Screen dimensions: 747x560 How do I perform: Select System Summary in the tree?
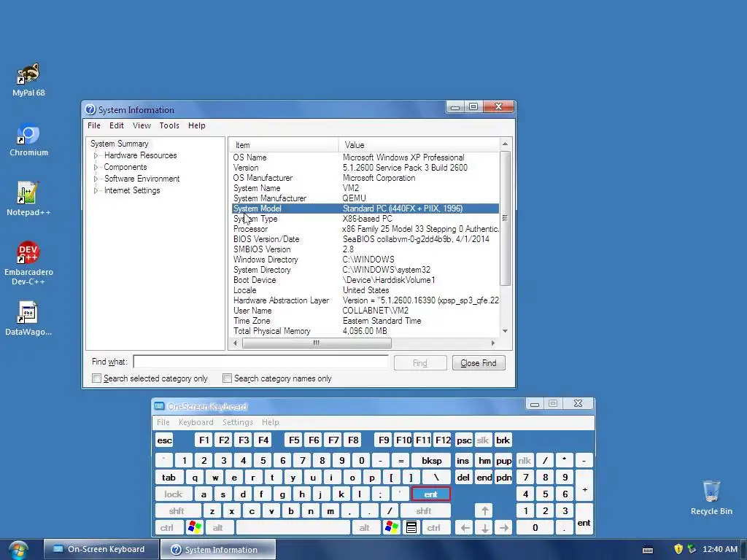pos(119,144)
